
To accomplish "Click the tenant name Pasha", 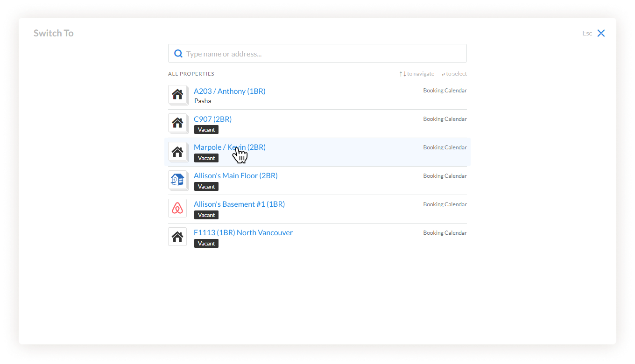I will [x=203, y=101].
